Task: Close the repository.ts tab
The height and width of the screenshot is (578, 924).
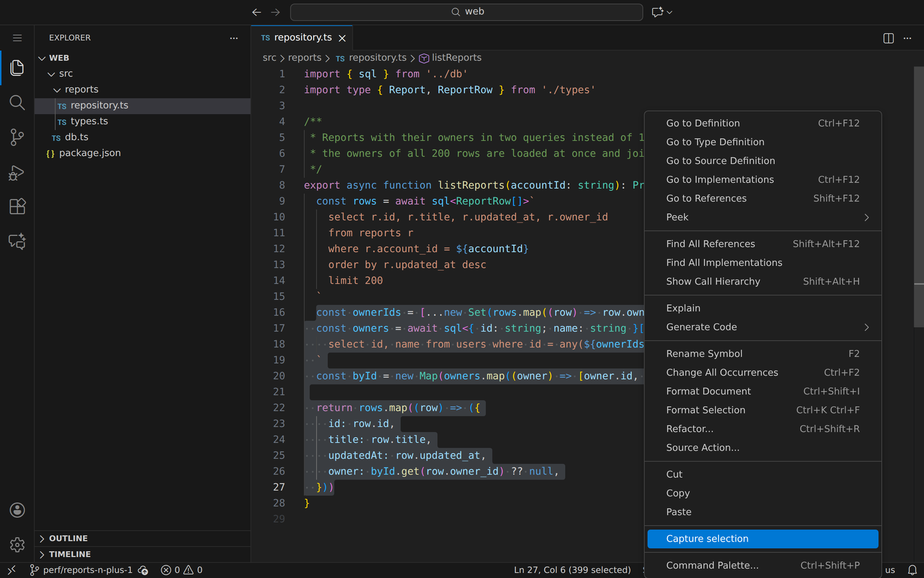Action: (342, 38)
